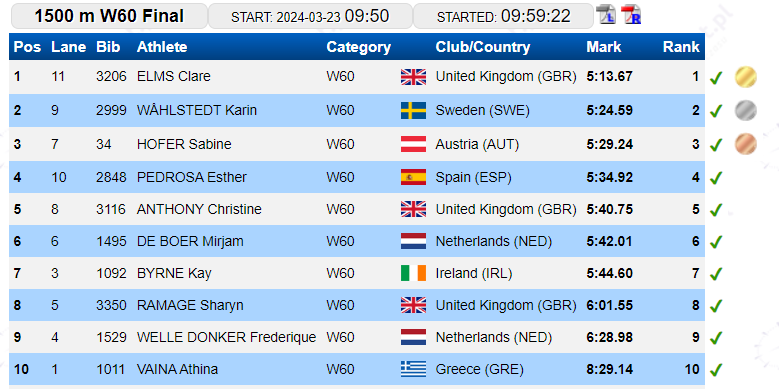Open the gray start list PDF icon
The height and width of the screenshot is (389, 779).
[606, 14]
